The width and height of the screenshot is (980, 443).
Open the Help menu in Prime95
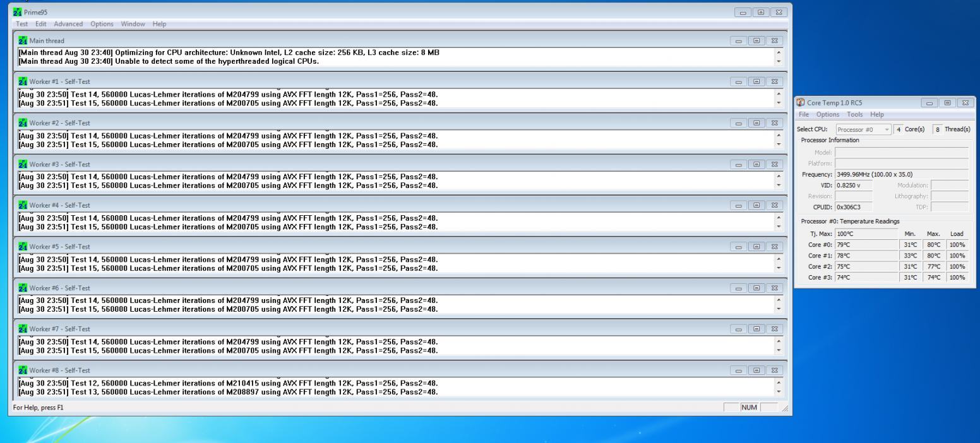point(159,24)
